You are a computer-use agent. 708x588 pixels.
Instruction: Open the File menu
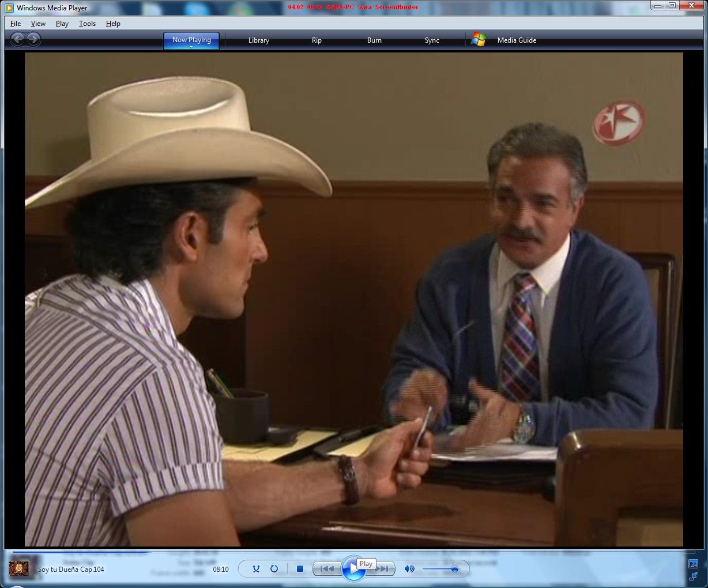pyautogui.click(x=16, y=24)
